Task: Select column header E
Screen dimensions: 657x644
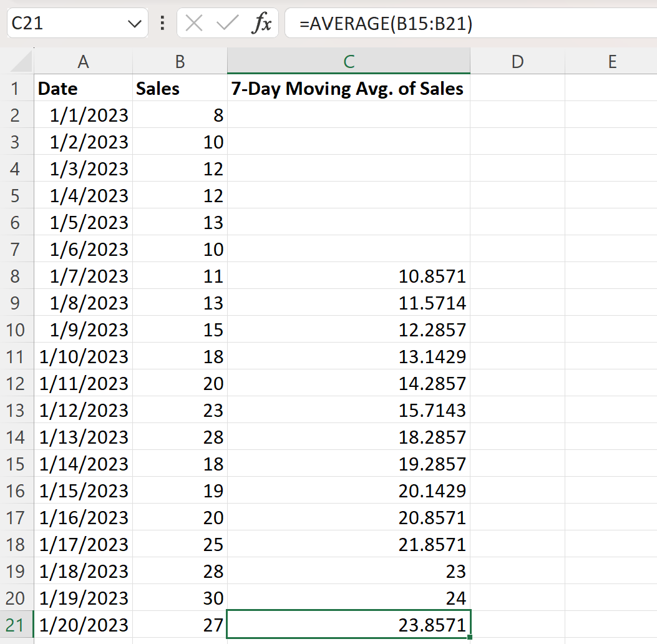Action: coord(611,61)
